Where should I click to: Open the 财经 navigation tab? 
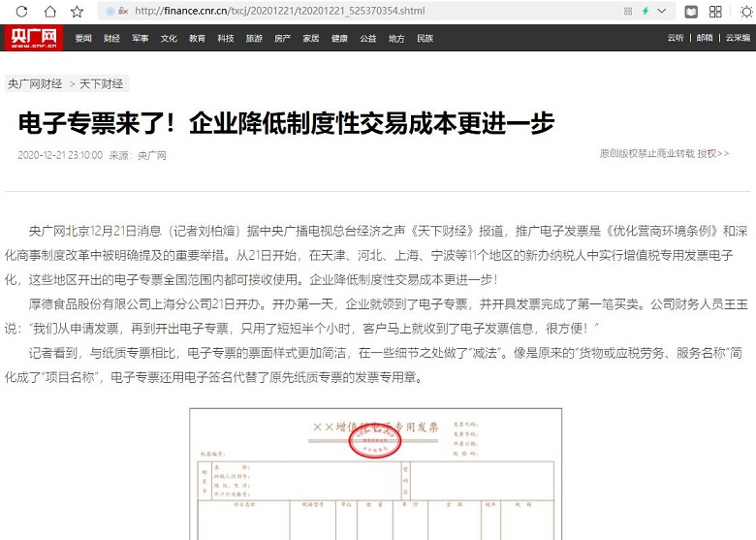tap(111, 39)
